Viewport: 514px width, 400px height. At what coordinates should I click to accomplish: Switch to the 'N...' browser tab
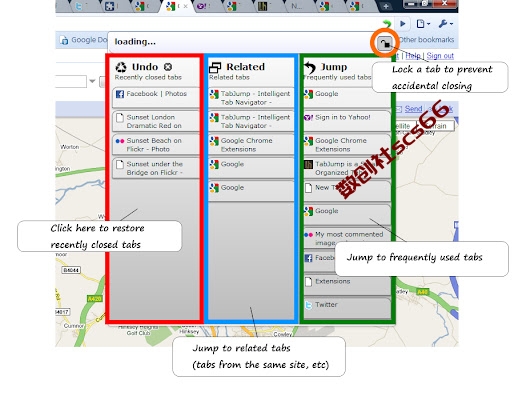pyautogui.click(x=296, y=6)
